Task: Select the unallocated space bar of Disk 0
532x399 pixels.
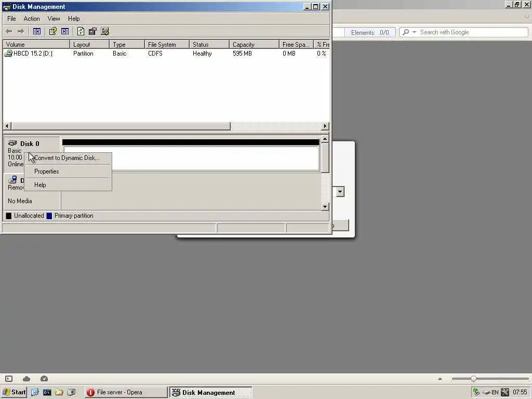Action: [191, 154]
